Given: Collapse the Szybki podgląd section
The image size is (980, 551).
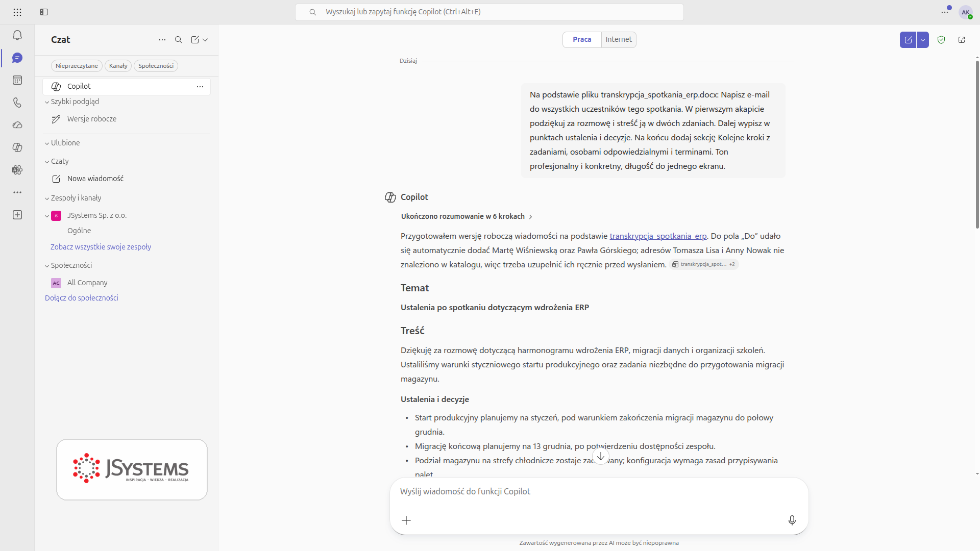Looking at the screenshot, I should (47, 102).
